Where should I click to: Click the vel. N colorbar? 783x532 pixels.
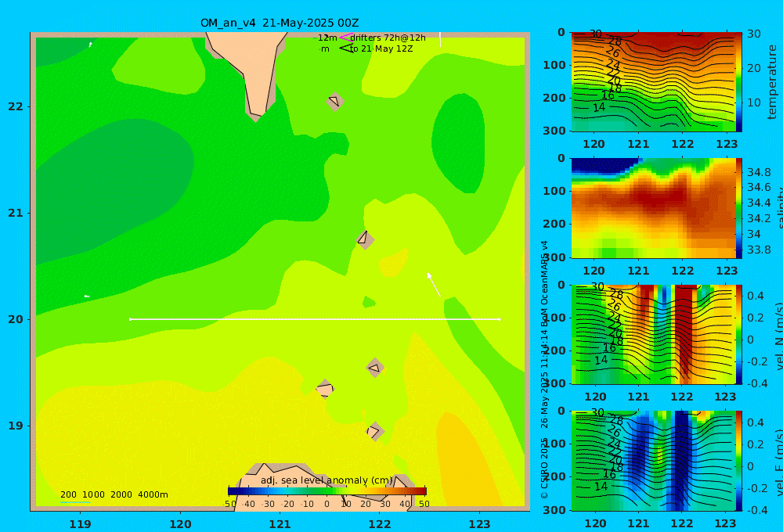[739, 334]
